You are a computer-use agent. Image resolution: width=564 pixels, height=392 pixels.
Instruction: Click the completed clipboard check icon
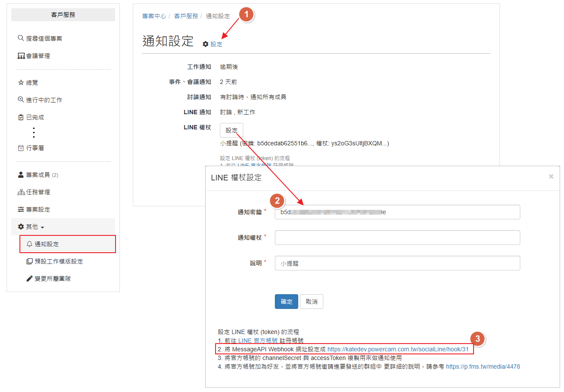click(20, 117)
